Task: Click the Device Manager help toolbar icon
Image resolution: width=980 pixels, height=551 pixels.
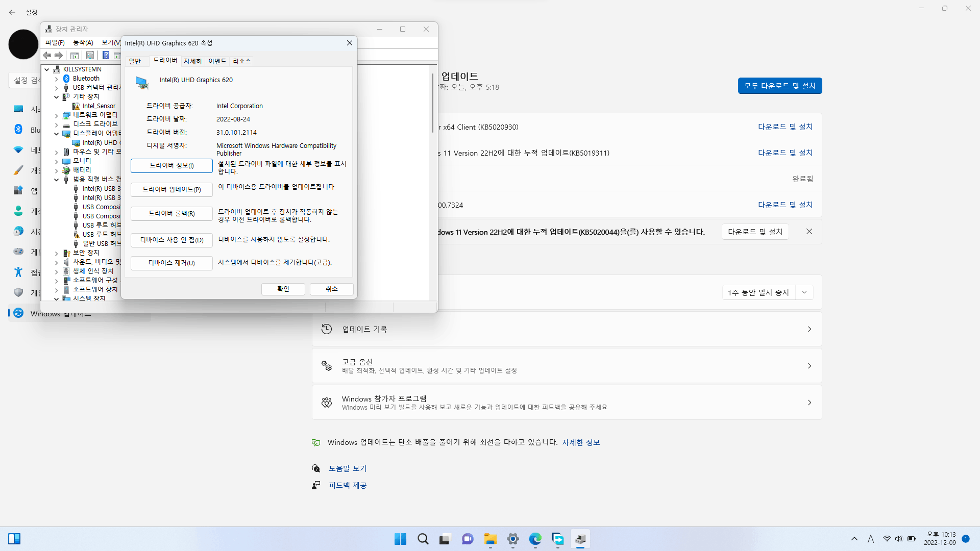Action: pyautogui.click(x=106, y=55)
